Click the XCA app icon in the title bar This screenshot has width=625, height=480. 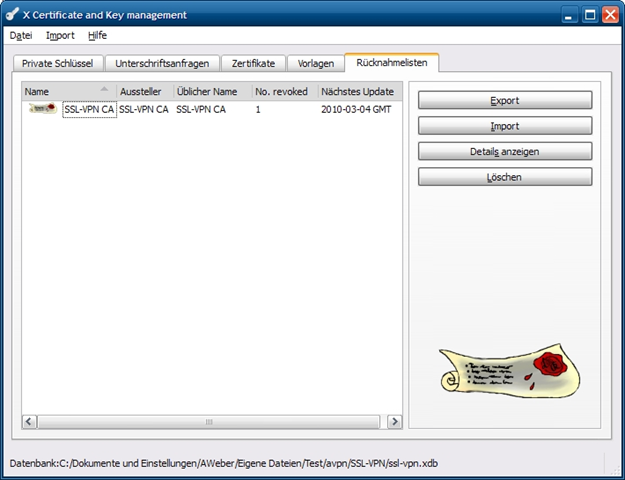click(x=14, y=15)
